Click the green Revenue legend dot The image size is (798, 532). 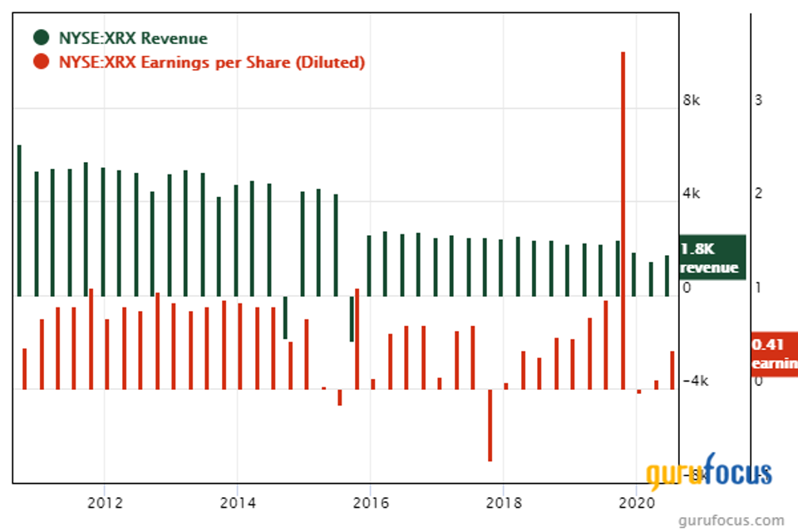[42, 38]
